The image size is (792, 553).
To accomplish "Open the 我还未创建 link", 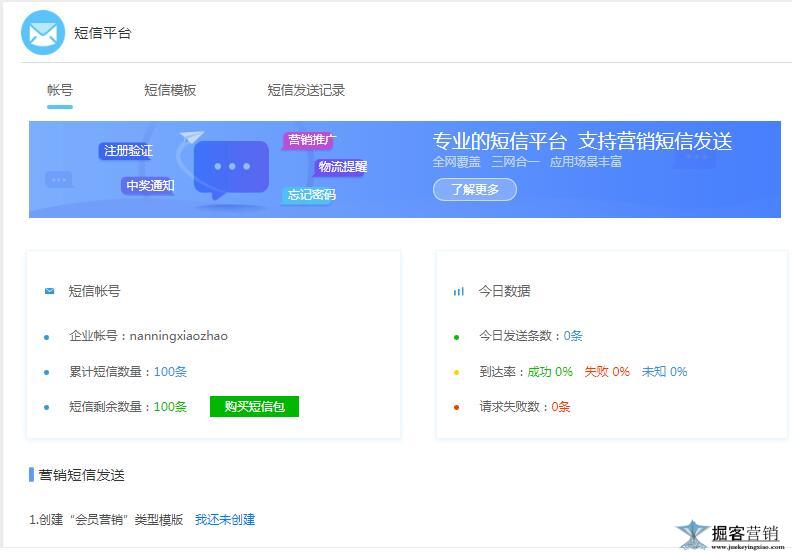I will click(225, 520).
